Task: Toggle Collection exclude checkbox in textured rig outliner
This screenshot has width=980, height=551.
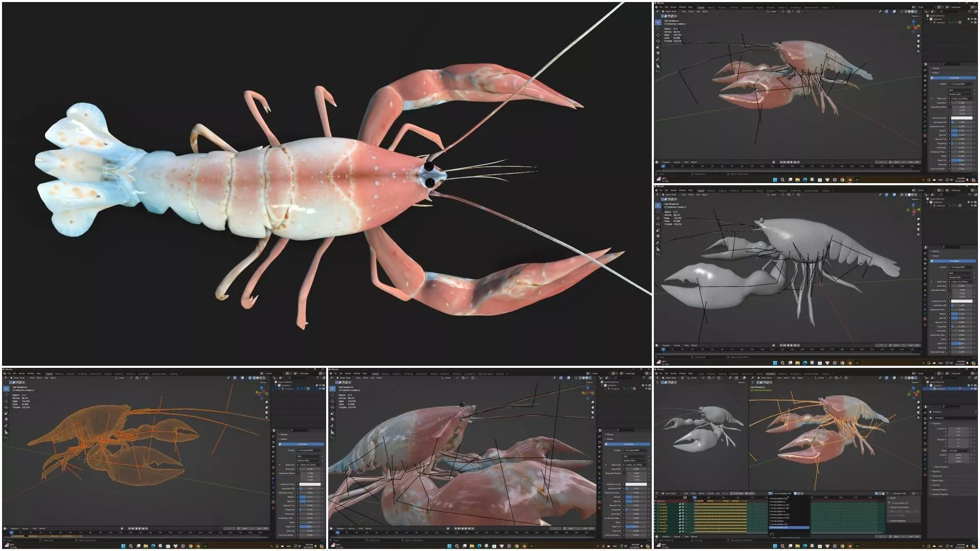Action: (x=968, y=19)
